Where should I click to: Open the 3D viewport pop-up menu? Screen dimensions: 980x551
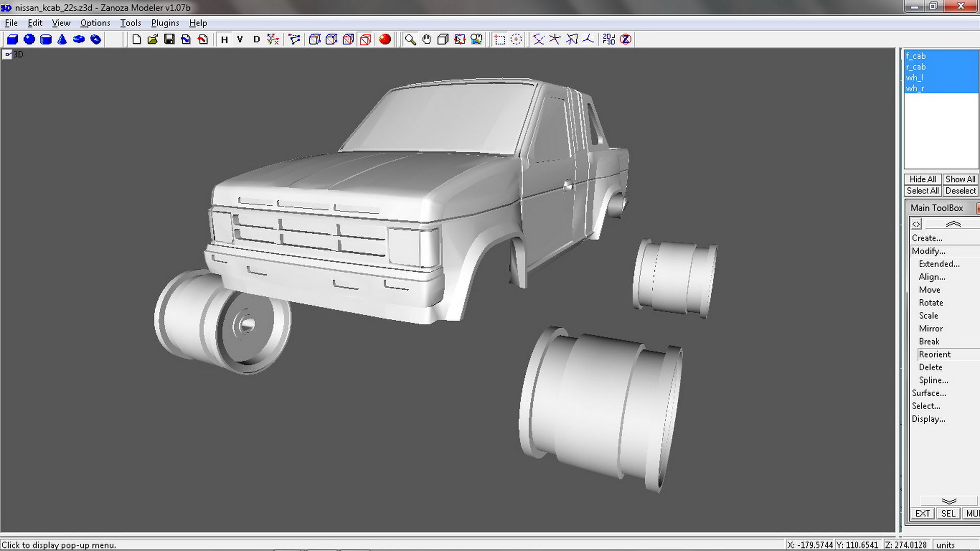coord(8,54)
